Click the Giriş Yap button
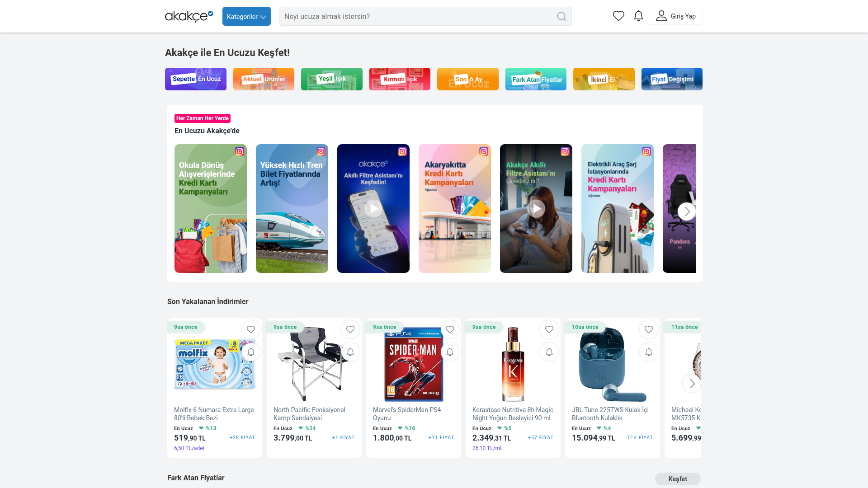Image resolution: width=868 pixels, height=488 pixels. click(676, 16)
